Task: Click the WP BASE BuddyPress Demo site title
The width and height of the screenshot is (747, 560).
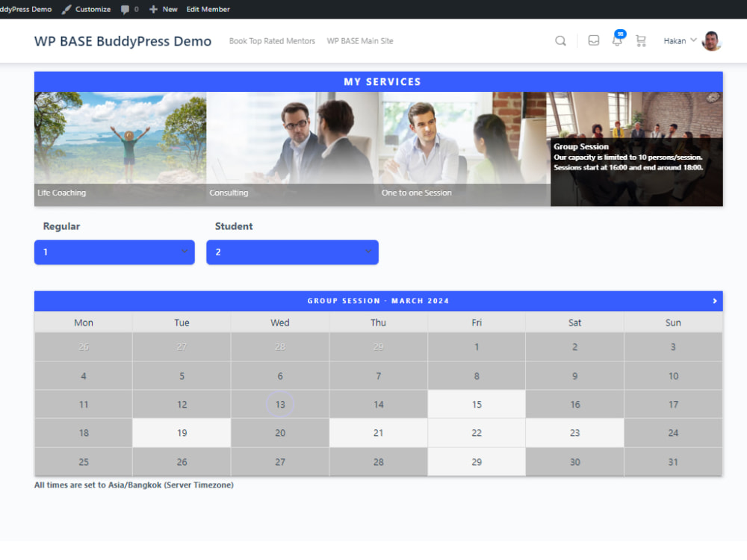Action: coord(123,41)
